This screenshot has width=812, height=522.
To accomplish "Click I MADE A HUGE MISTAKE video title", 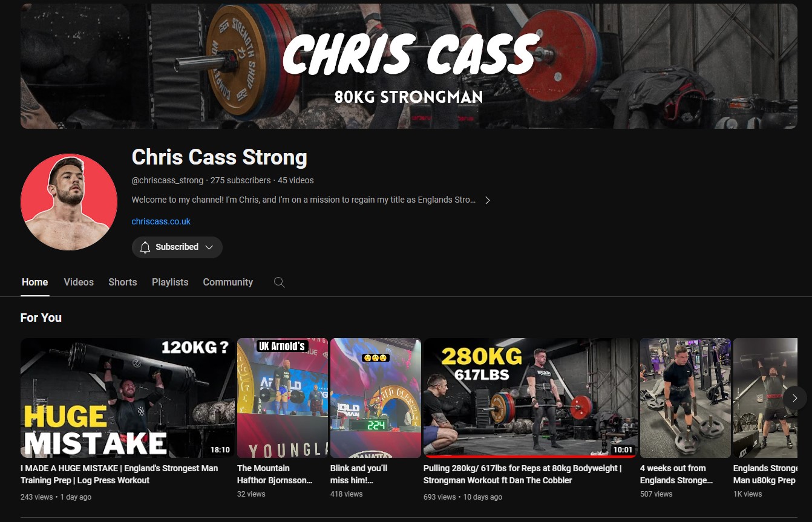I will point(119,474).
